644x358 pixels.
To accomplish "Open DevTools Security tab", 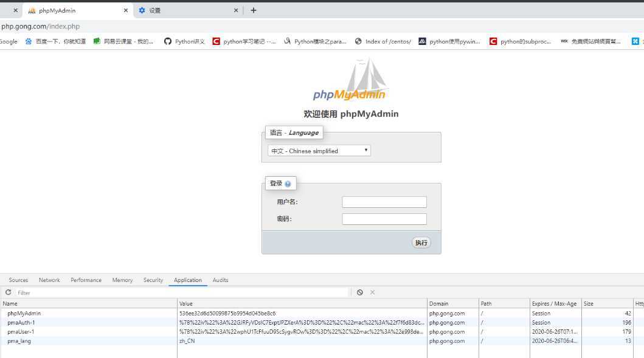I will coord(153,280).
